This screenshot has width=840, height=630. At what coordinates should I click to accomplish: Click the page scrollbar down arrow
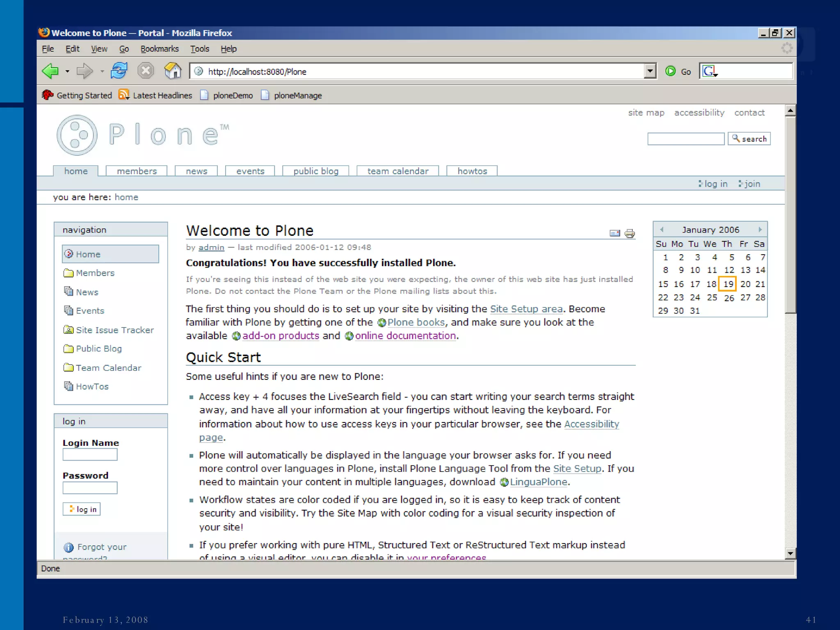[x=790, y=553]
